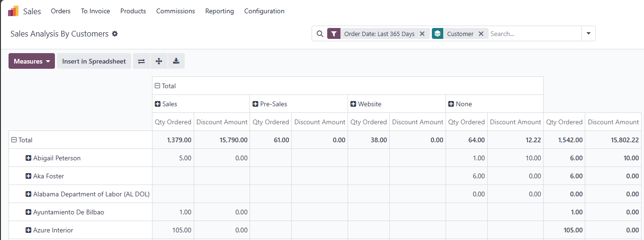Click the Download xlsx icon
644x240 pixels.
point(176,61)
